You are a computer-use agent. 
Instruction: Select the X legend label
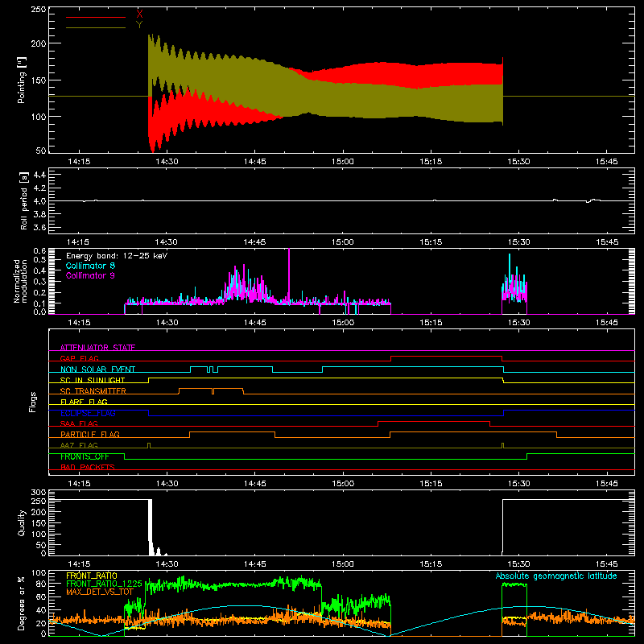coord(139,14)
